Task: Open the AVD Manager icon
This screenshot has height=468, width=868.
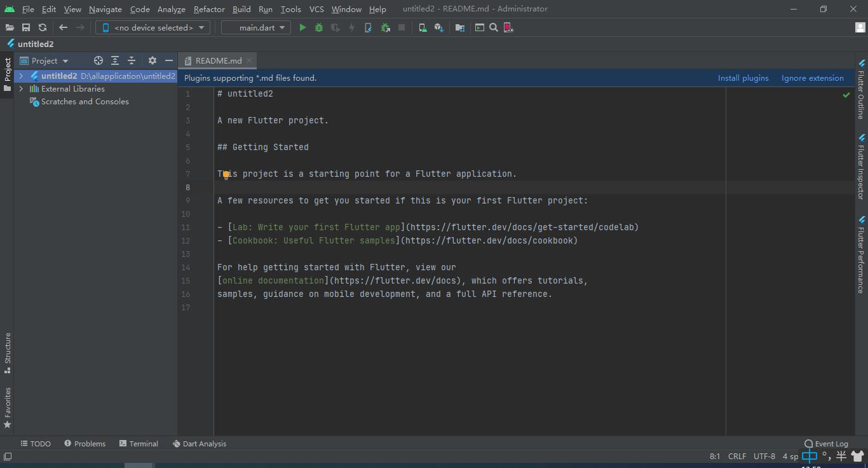Action: [423, 27]
